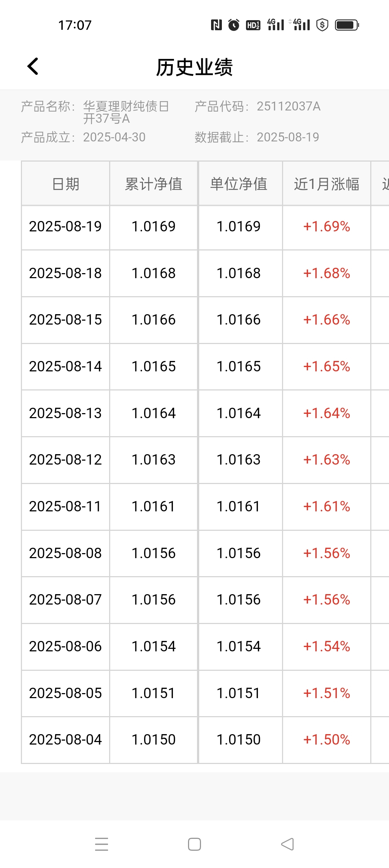
Task: Tap the Android home square icon
Action: [194, 844]
